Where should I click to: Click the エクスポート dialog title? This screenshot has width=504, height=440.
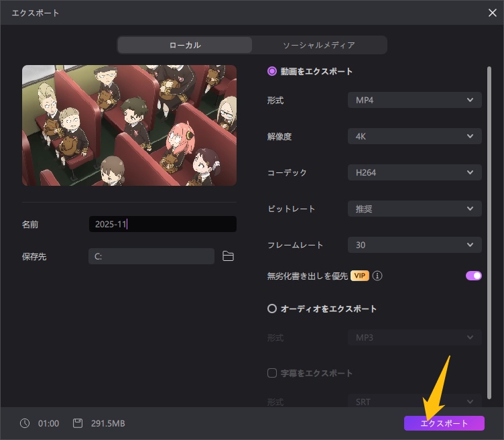[x=36, y=13]
